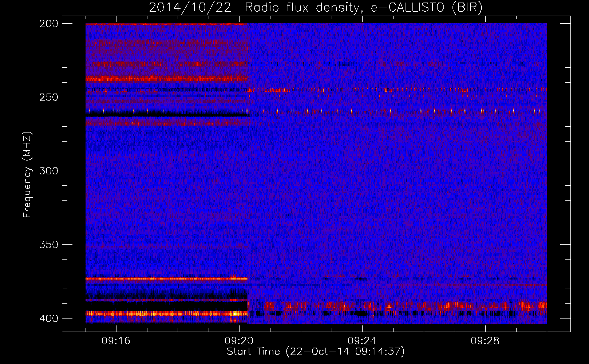Click the 'Start Time (22-Oct-14 09:14:37)' axis label

(x=316, y=352)
